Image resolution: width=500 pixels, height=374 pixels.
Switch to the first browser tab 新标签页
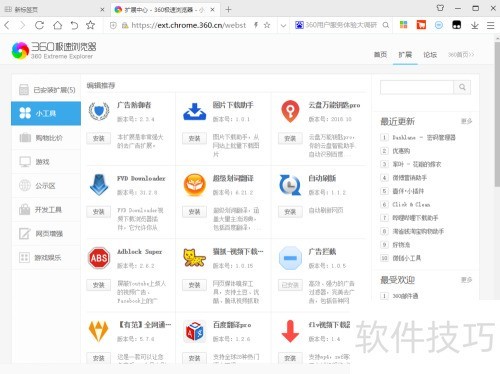pyautogui.click(x=54, y=10)
